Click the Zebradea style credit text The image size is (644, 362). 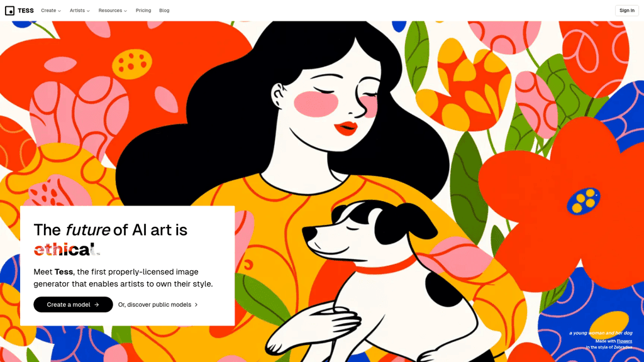[x=609, y=347]
